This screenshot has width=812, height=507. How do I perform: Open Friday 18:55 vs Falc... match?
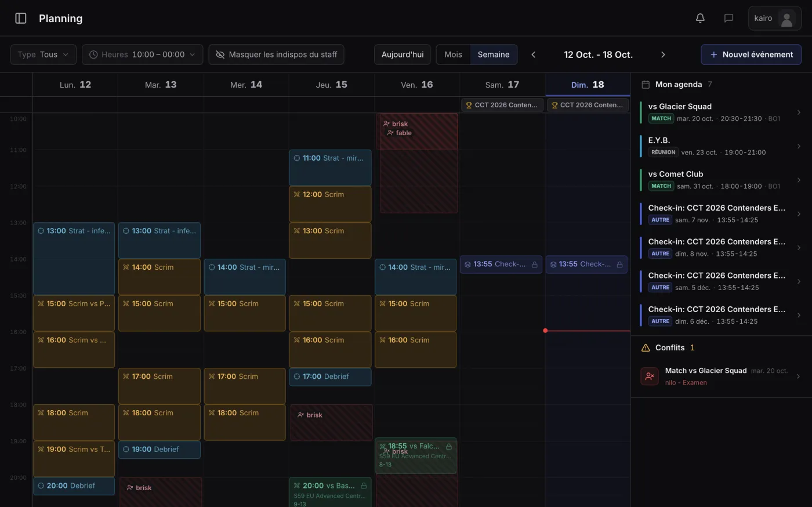click(x=415, y=456)
